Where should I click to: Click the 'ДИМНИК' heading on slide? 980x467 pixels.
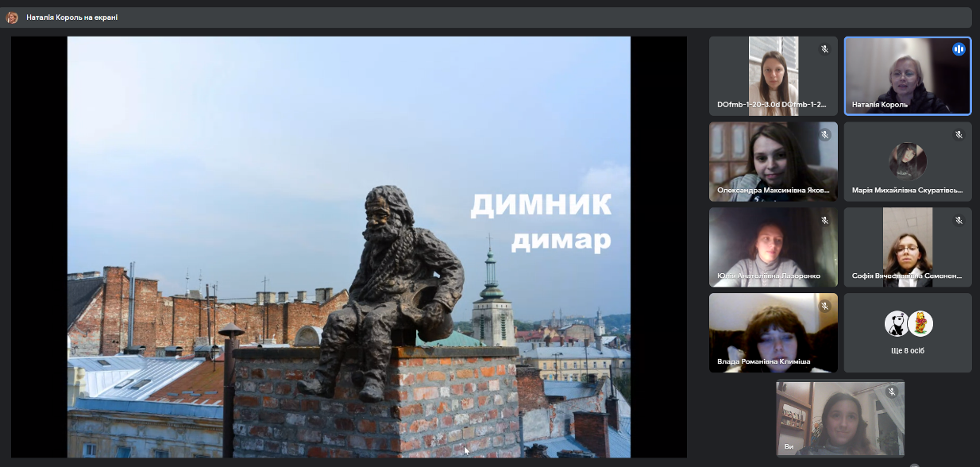(541, 204)
